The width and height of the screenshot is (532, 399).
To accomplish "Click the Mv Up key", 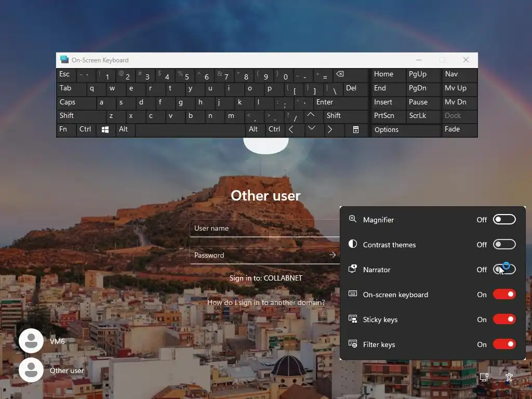I will click(459, 88).
